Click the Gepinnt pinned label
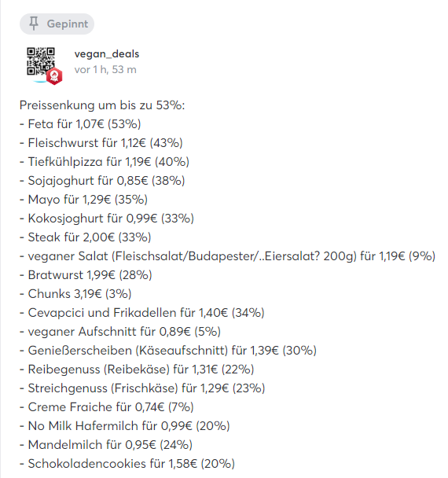Screen dimensions: 448x478 pyautogui.click(x=57, y=24)
